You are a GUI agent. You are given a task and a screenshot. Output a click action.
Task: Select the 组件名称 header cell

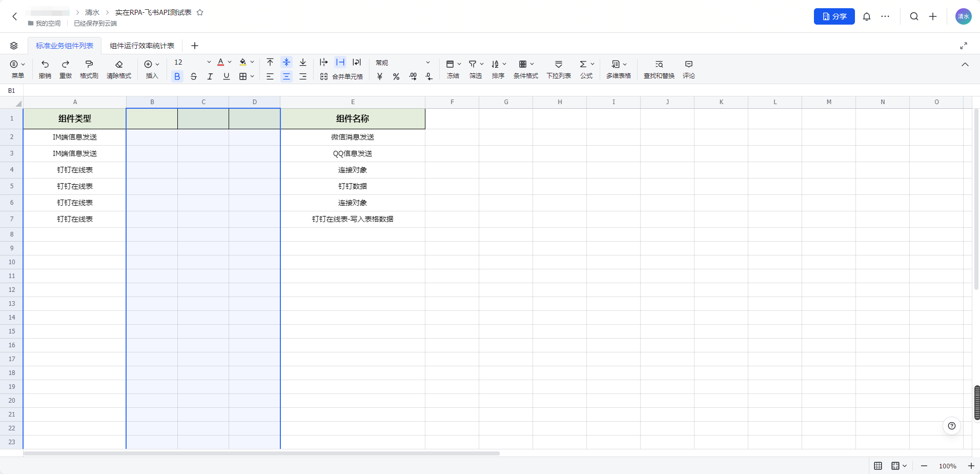tap(353, 118)
